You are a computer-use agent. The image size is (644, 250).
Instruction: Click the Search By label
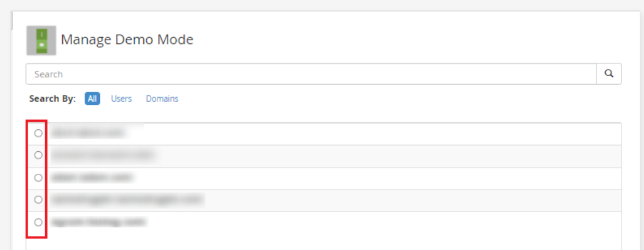click(x=52, y=98)
